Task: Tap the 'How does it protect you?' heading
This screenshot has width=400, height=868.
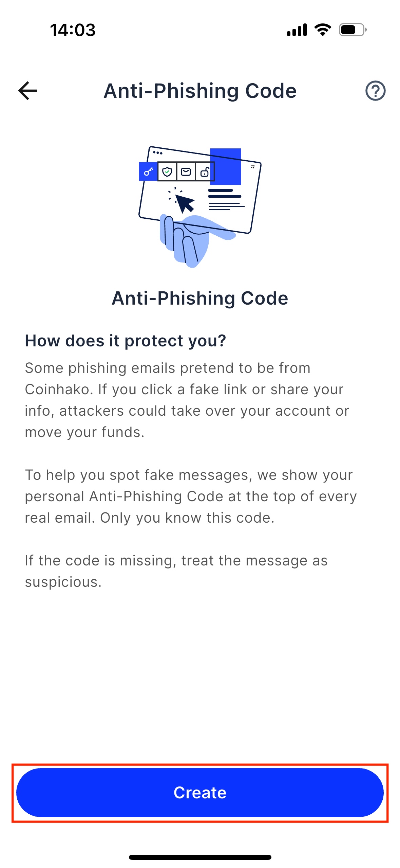Action: click(x=126, y=341)
